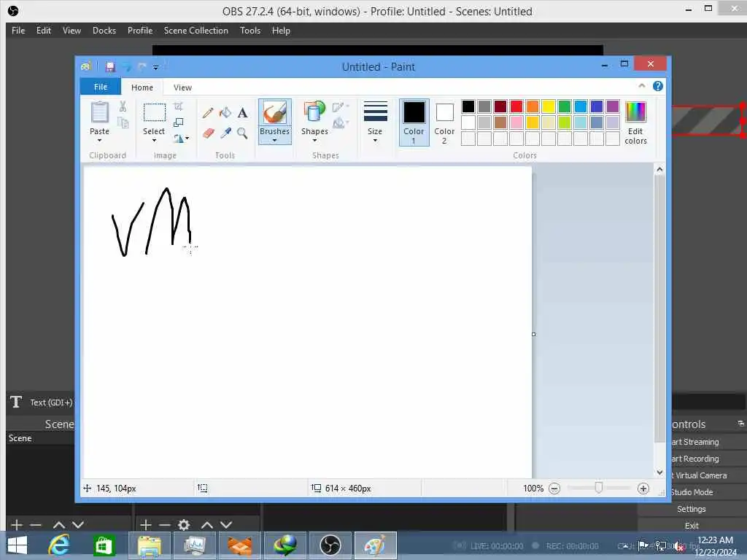Click OBS Start Streaming button
747x560 pixels.
click(x=695, y=442)
